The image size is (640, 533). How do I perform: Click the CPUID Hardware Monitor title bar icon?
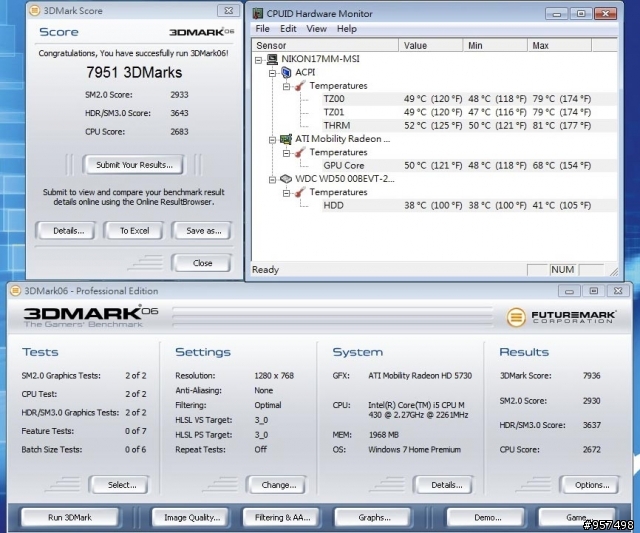[258, 13]
